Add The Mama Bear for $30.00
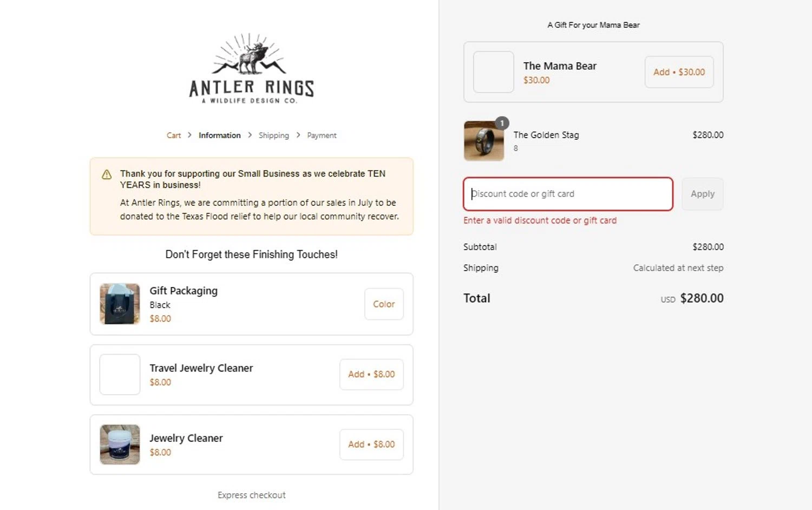The width and height of the screenshot is (812, 510). [679, 72]
